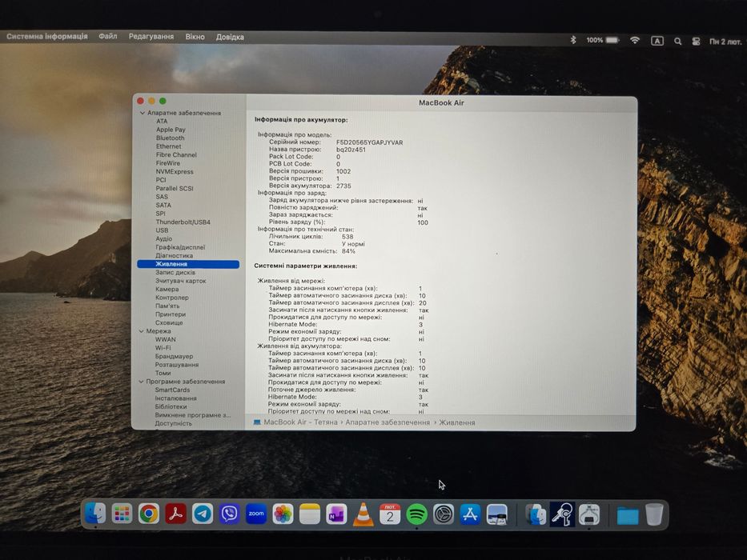Open the Довідка menu
This screenshot has height=560, width=747.
click(x=230, y=37)
